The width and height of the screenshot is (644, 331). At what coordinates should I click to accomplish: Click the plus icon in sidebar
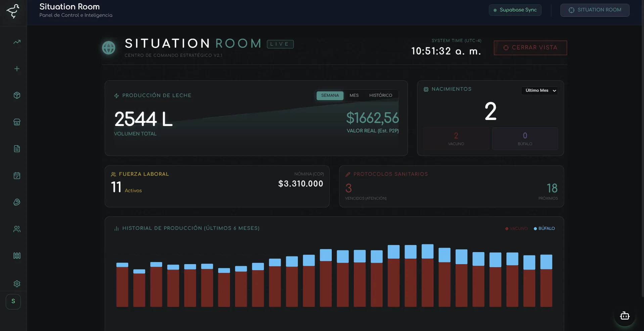[x=17, y=69]
